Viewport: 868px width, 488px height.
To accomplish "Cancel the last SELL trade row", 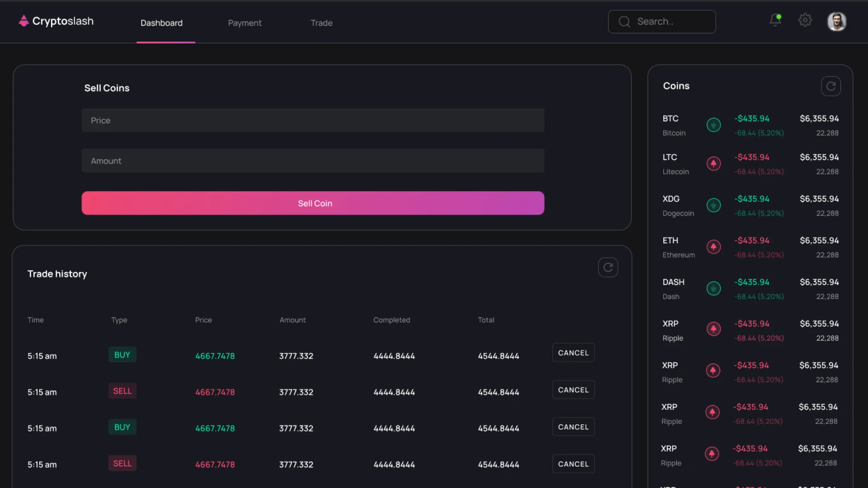I will [573, 464].
